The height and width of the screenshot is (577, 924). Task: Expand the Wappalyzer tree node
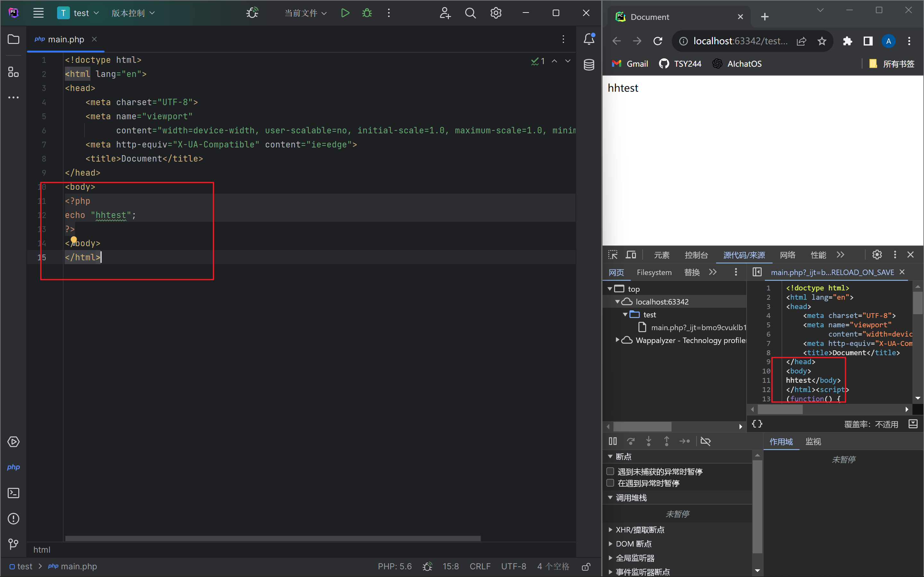(617, 340)
